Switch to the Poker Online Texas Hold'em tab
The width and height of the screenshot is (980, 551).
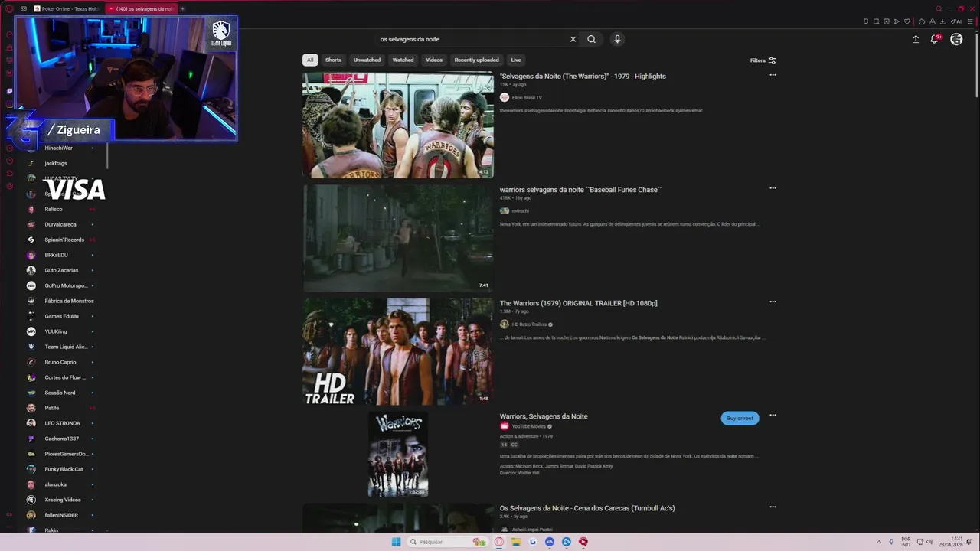(66, 8)
